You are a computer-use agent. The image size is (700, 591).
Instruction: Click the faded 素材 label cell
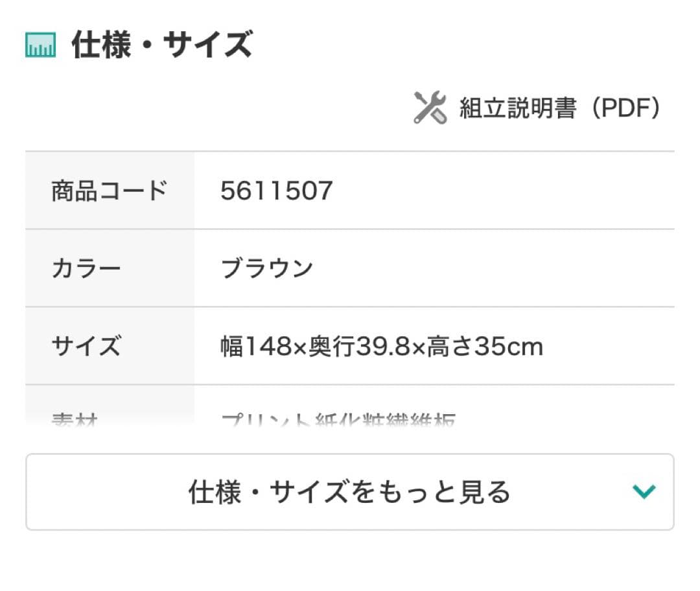point(110,415)
